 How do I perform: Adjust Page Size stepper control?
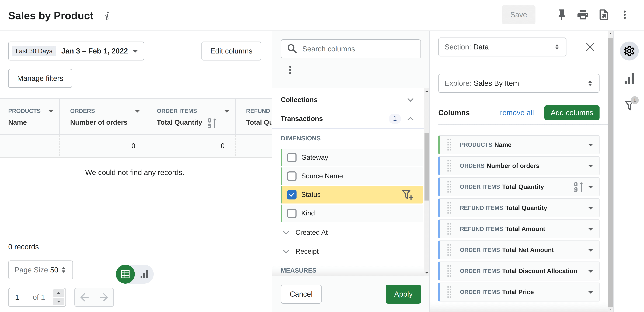pyautogui.click(x=64, y=270)
